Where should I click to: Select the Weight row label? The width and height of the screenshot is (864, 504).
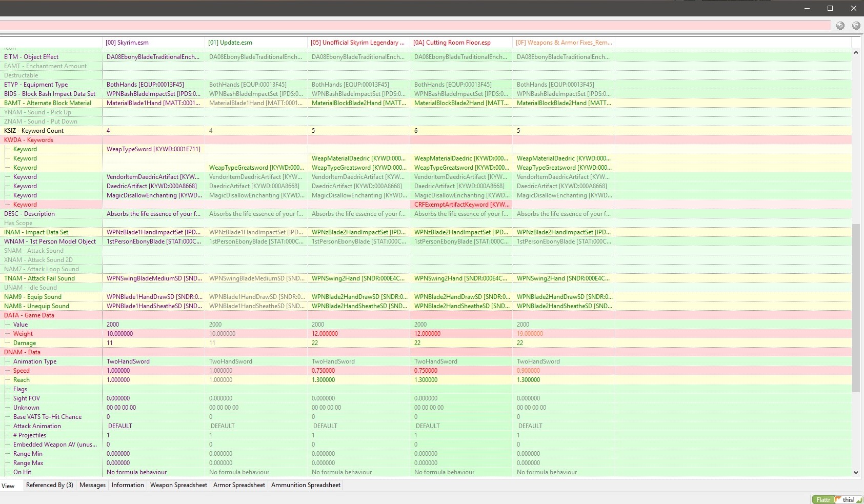[x=23, y=334]
